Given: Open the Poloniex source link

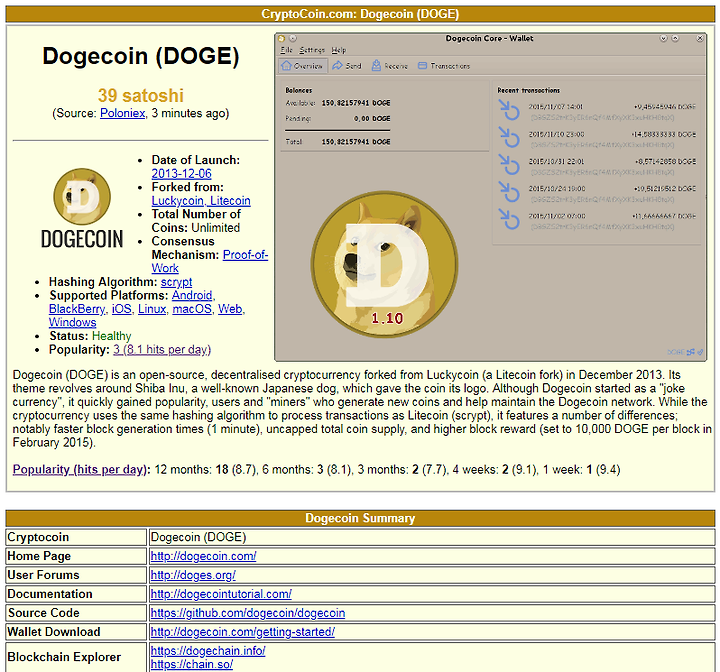Looking at the screenshot, I should coord(122,113).
